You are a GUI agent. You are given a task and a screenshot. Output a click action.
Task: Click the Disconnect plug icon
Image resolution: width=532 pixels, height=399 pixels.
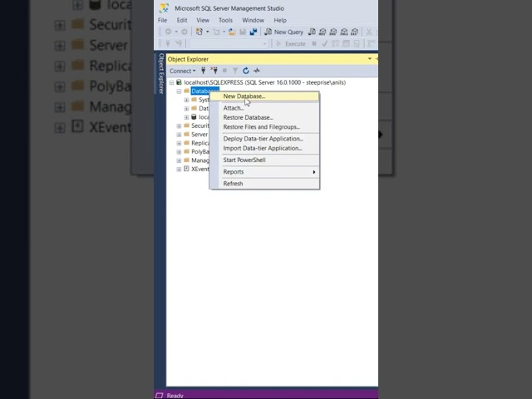(214, 71)
